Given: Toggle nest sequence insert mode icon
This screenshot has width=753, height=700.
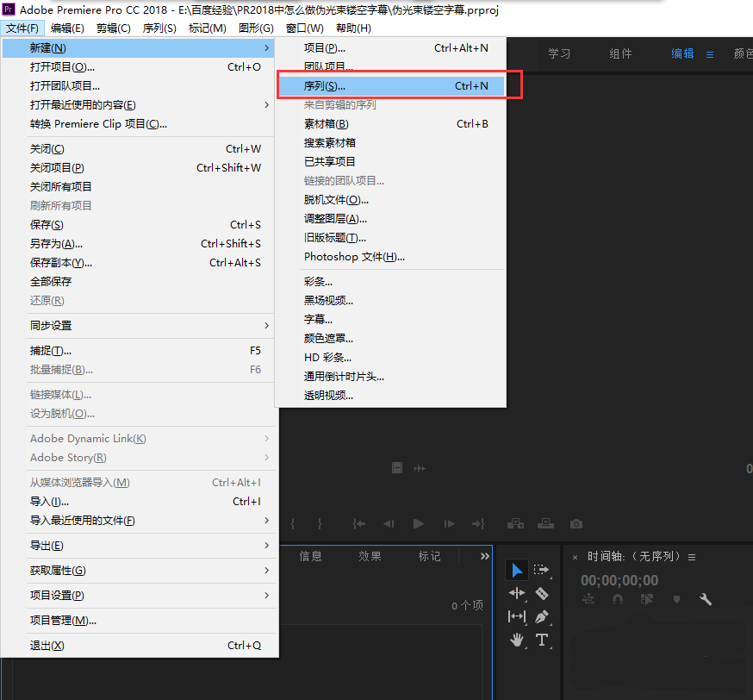Looking at the screenshot, I should (588, 599).
